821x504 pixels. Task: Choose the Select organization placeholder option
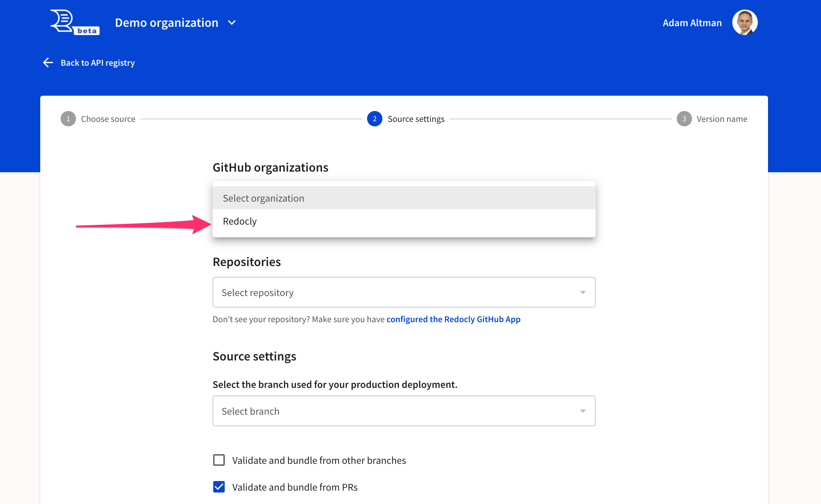404,198
